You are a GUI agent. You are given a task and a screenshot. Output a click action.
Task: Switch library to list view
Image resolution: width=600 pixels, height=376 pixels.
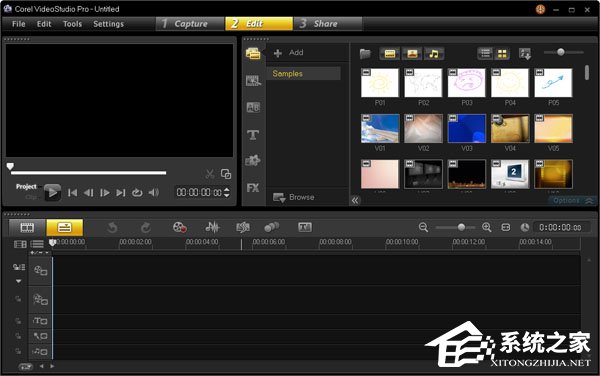tap(485, 54)
